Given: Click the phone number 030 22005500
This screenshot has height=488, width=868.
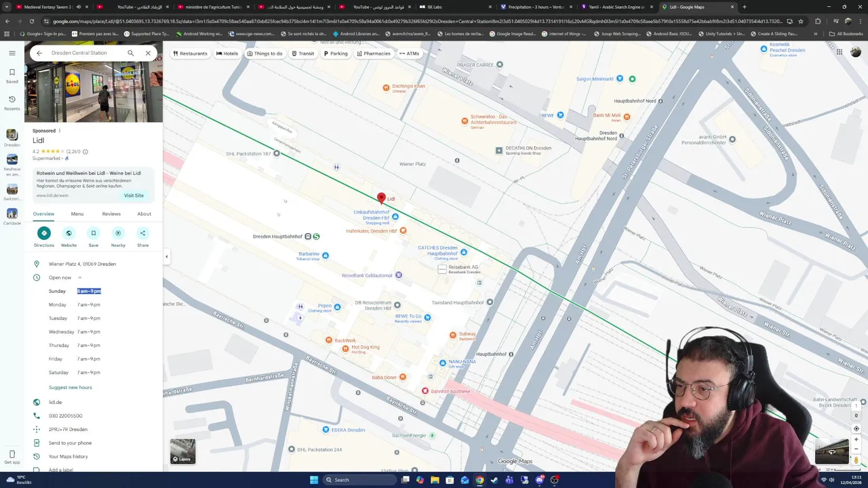Looking at the screenshot, I should click(65, 415).
